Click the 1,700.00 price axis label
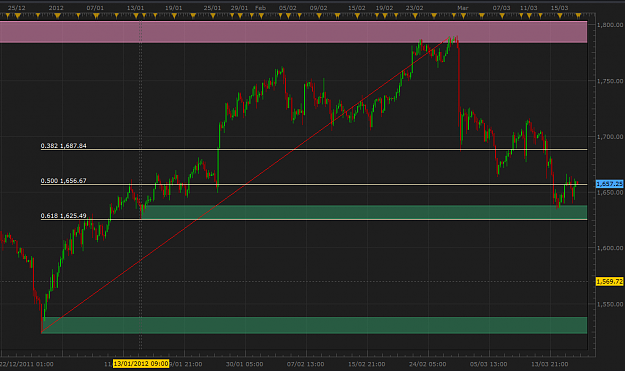Image resolution: width=625 pixels, height=371 pixels. (x=610, y=137)
